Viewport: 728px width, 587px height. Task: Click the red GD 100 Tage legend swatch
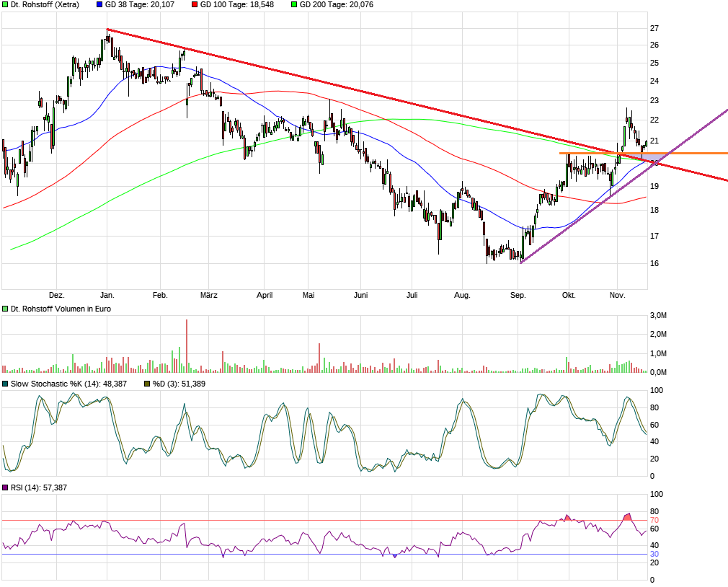click(x=195, y=4)
